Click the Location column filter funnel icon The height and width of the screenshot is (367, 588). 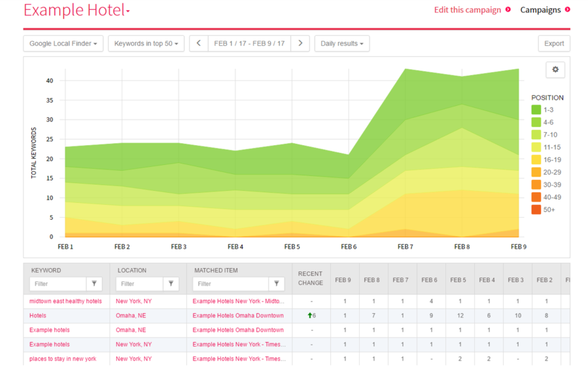(x=171, y=284)
